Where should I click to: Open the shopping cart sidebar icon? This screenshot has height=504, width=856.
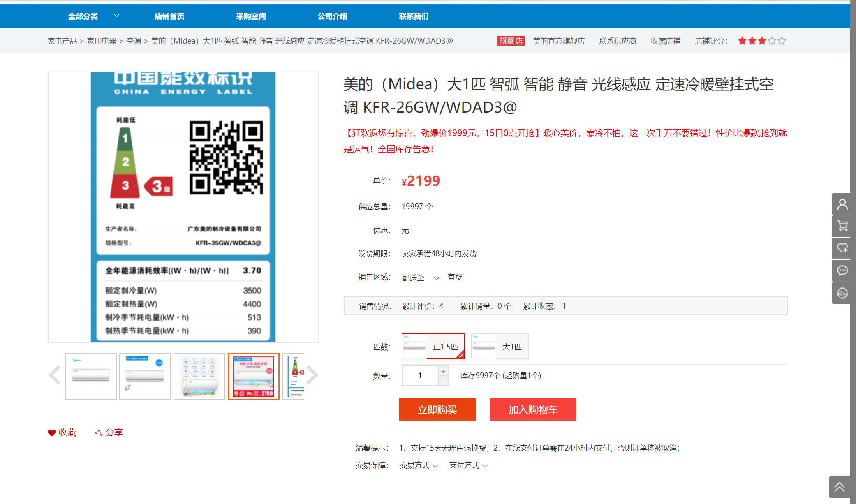point(842,226)
